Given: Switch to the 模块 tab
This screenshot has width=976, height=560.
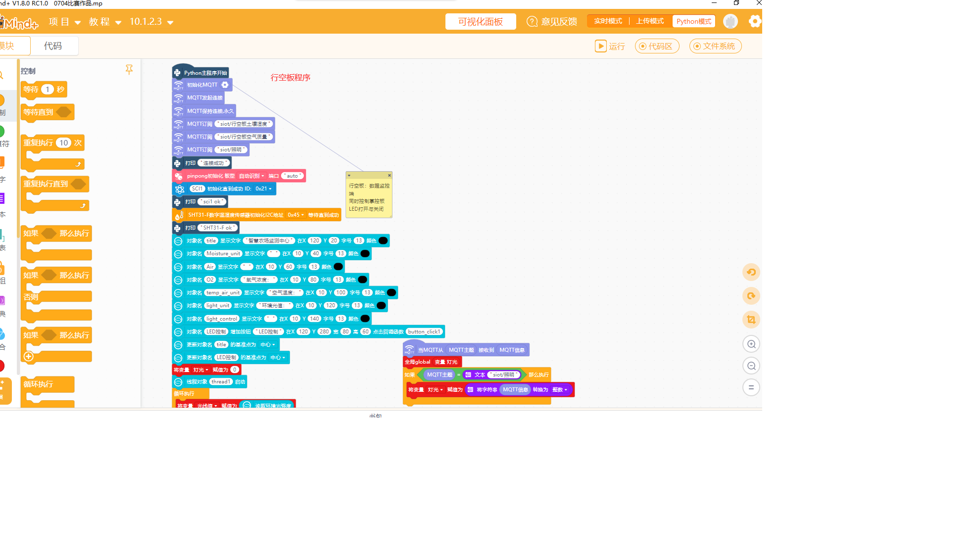Looking at the screenshot, I should pyautogui.click(x=14, y=46).
